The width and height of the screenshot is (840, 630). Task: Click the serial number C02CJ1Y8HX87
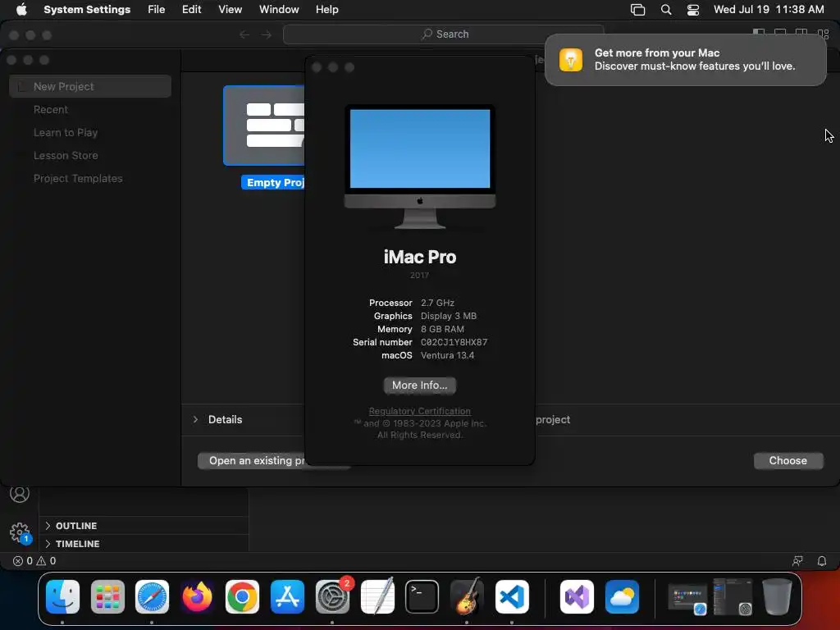click(454, 342)
